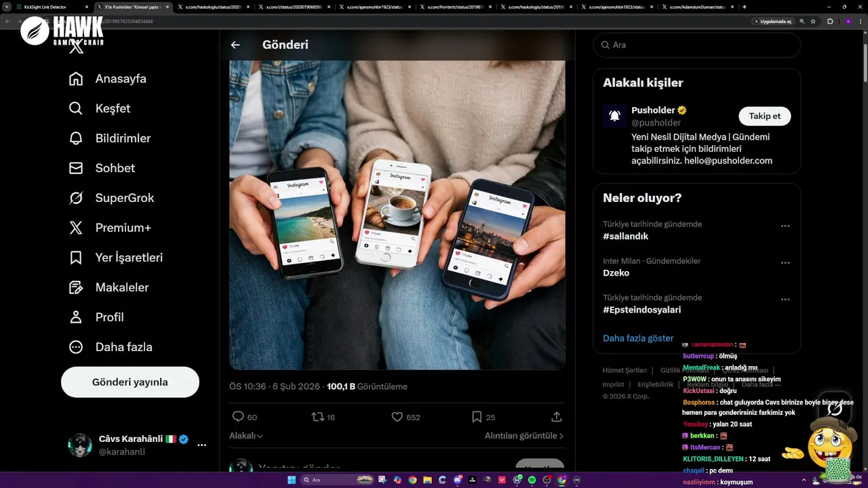
Task: Open Alıntıları görüntüle link
Action: click(x=524, y=436)
